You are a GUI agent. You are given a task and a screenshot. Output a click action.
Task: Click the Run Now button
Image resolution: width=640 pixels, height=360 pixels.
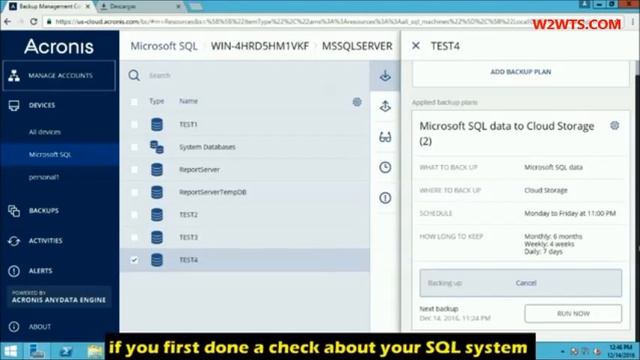coord(573,313)
